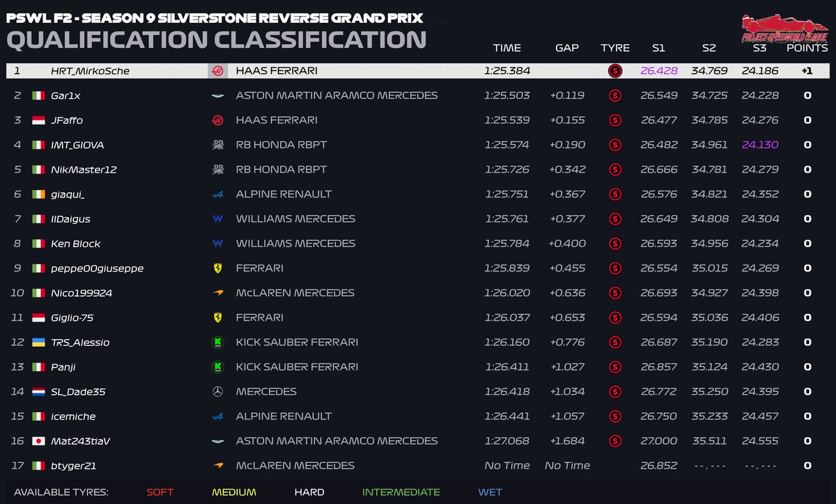
Task: Click the INTERMEDIATE tyre legend label
Action: tap(401, 492)
